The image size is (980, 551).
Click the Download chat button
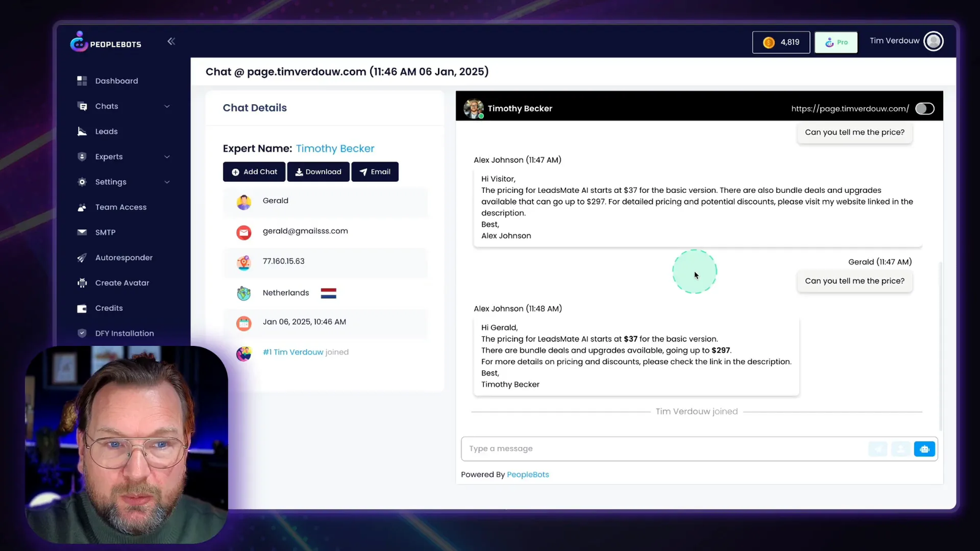coord(318,172)
